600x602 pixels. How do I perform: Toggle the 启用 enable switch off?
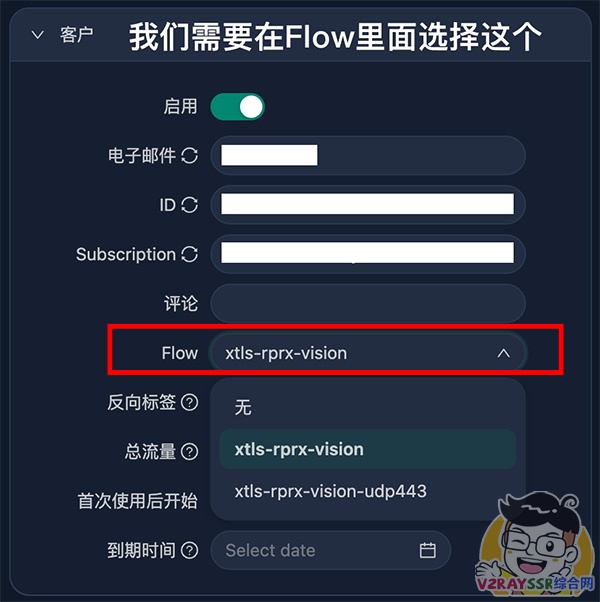[x=238, y=107]
